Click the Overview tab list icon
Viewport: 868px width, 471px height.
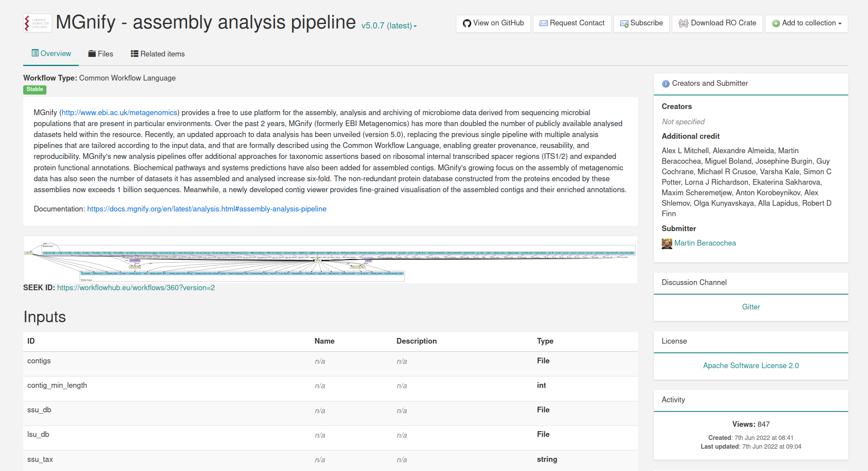[x=35, y=53]
